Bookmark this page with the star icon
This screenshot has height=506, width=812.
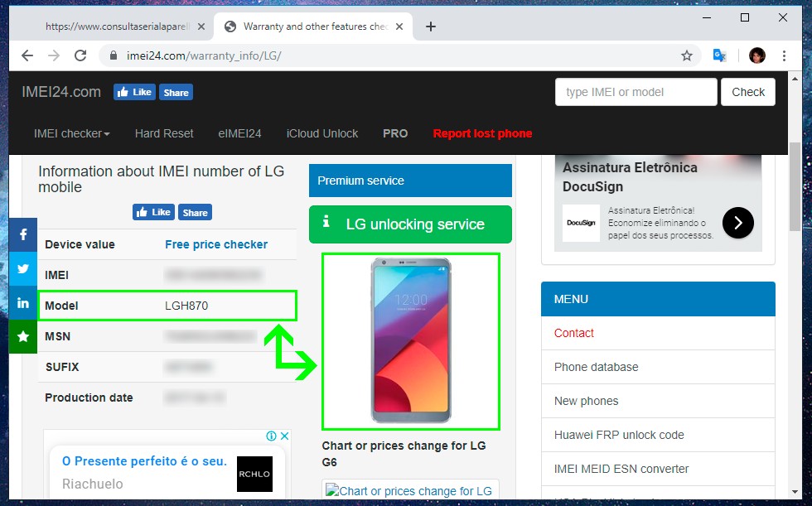tap(687, 55)
